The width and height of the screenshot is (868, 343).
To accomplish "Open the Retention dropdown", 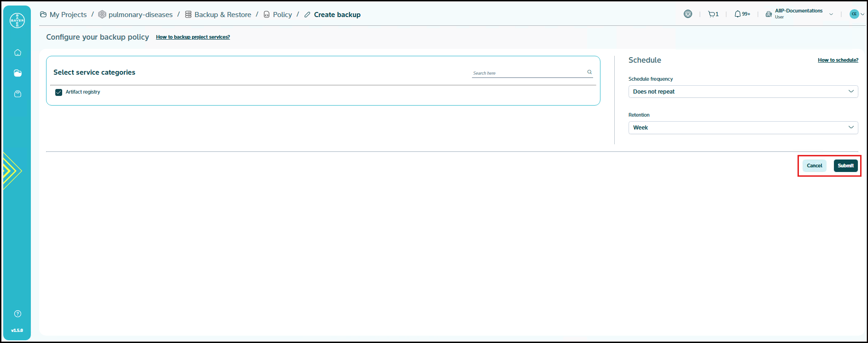I will tap(743, 128).
